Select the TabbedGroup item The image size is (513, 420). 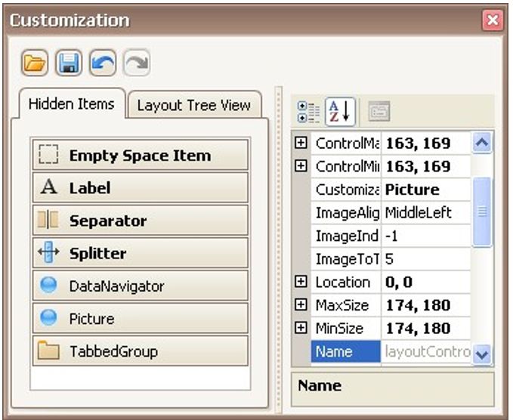point(141,351)
